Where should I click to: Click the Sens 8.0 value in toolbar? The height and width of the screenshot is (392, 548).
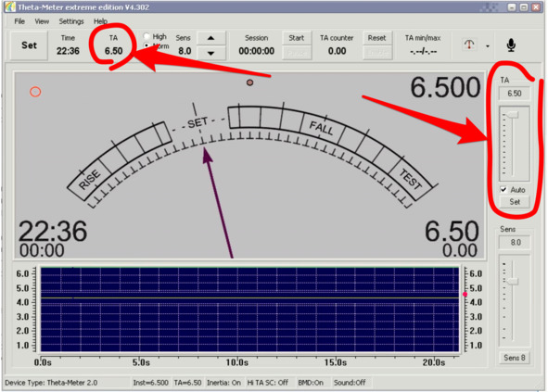coord(185,51)
